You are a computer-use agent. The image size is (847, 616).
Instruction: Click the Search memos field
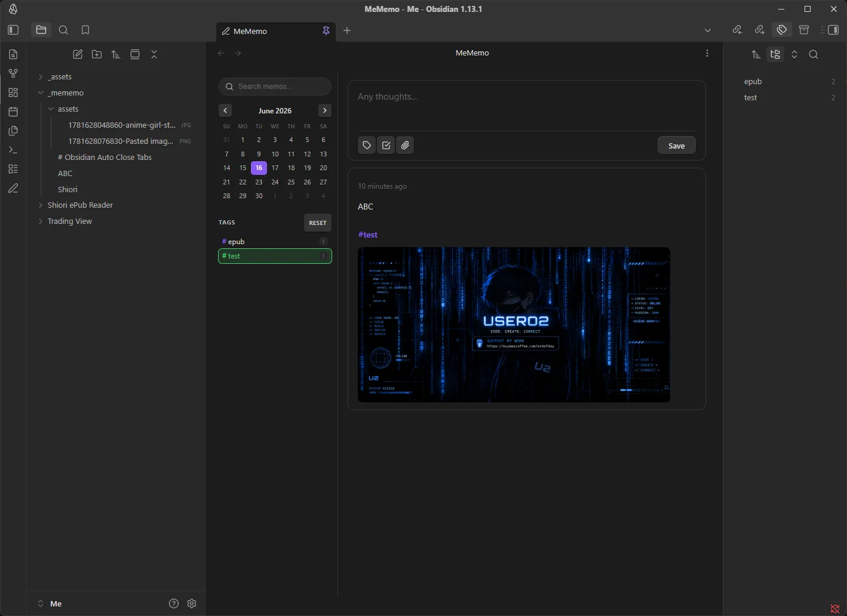click(x=275, y=87)
